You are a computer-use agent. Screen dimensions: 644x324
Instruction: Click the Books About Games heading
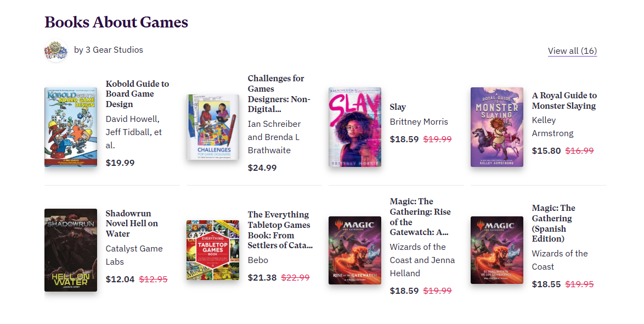(x=116, y=23)
